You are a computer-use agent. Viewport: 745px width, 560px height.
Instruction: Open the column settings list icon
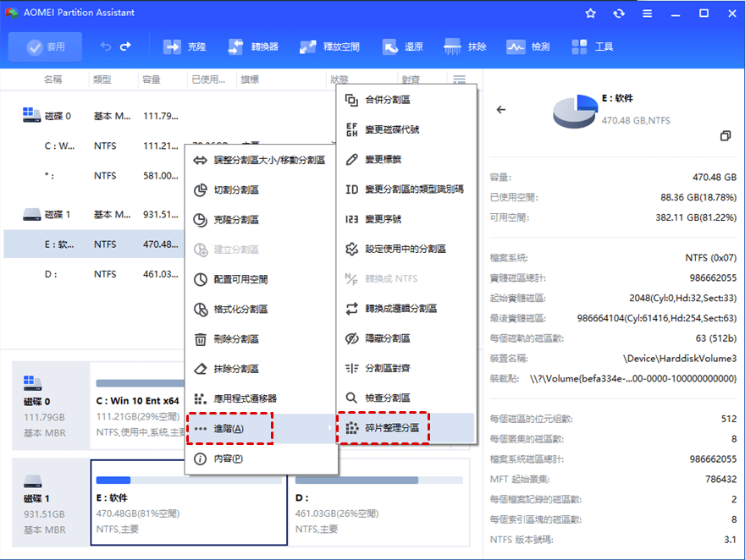tap(459, 80)
